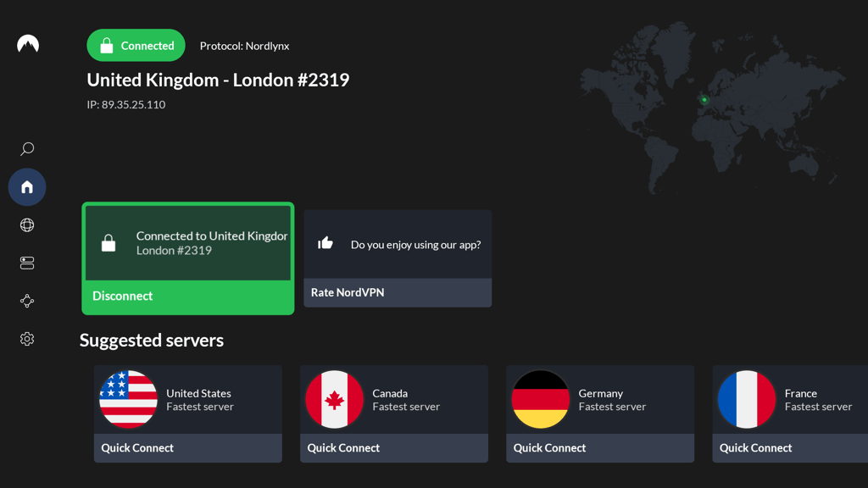Viewport: 868px width, 488px height.
Task: Quick Connect to Canada
Action: 394,447
